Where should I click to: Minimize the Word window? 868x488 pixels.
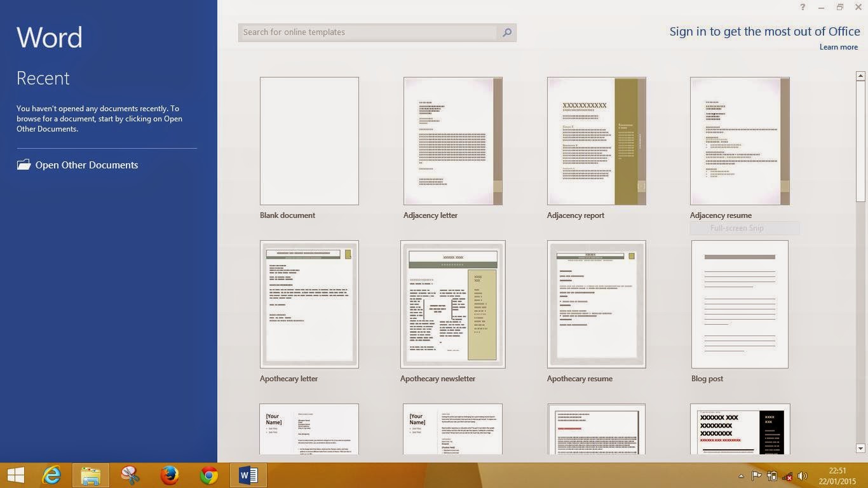click(822, 7)
